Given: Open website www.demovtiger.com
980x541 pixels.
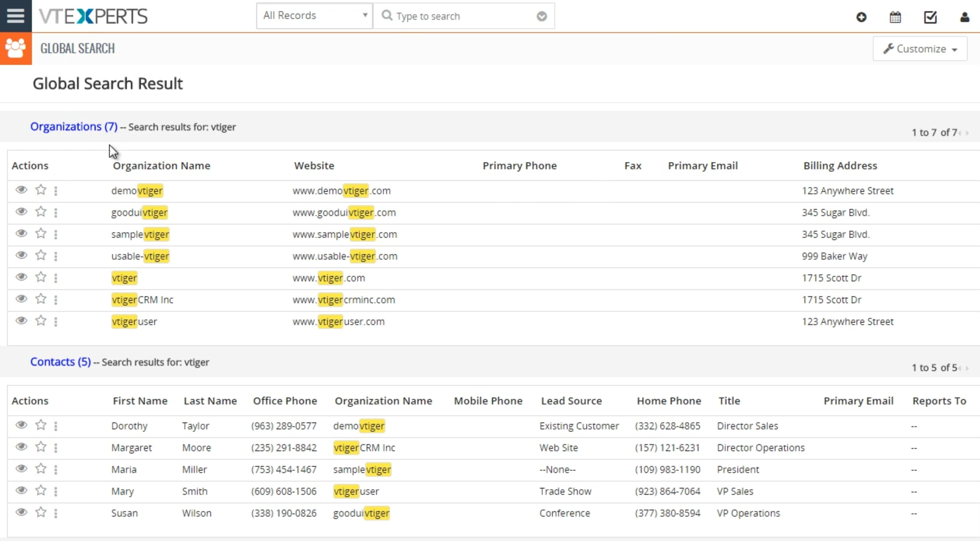Looking at the screenshot, I should click(342, 191).
